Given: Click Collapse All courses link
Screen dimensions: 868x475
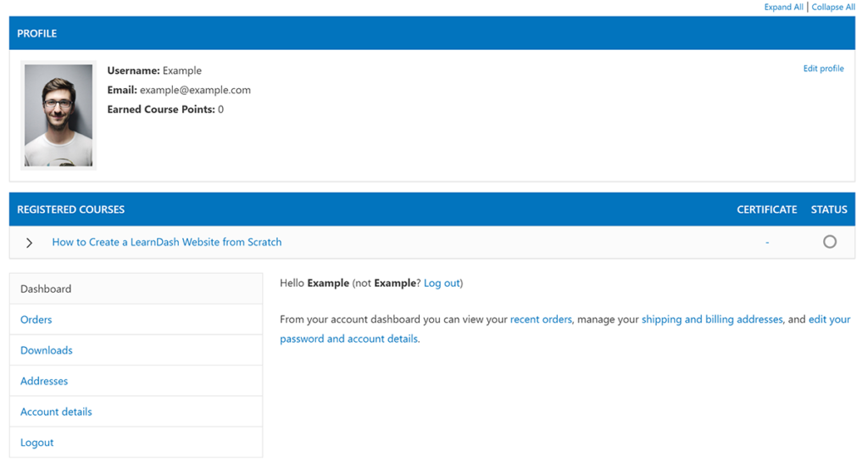Looking at the screenshot, I should pyautogui.click(x=833, y=7).
